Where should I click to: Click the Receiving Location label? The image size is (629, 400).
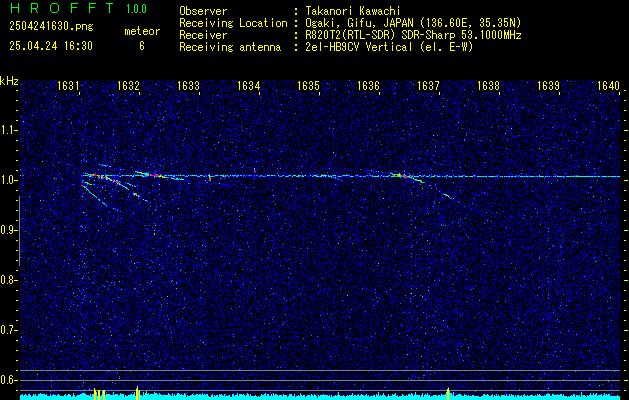pyautogui.click(x=233, y=23)
